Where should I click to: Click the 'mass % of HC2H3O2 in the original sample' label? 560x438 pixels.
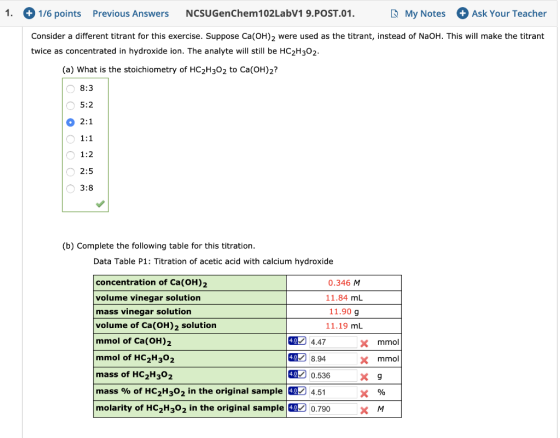pyautogui.click(x=189, y=391)
